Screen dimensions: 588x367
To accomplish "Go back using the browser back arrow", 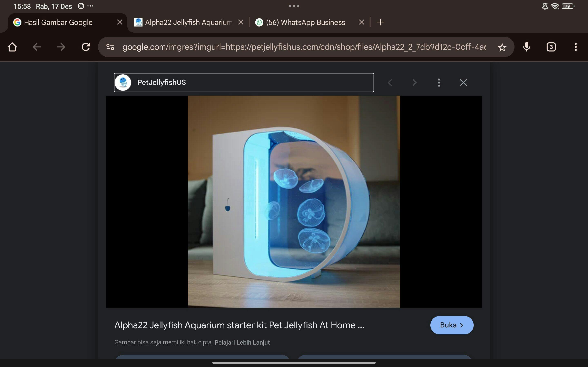I will [37, 47].
